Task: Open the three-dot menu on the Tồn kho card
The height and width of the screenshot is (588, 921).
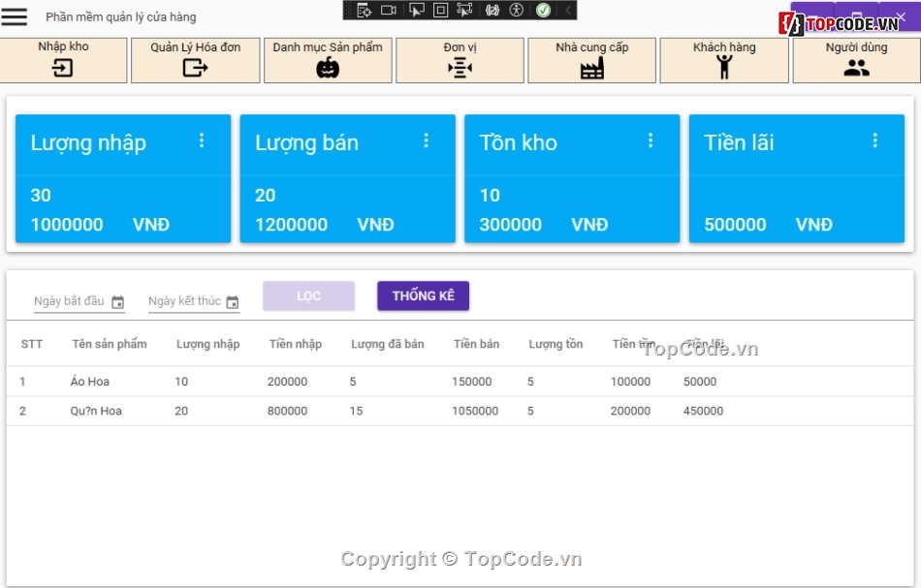Action: click(651, 139)
